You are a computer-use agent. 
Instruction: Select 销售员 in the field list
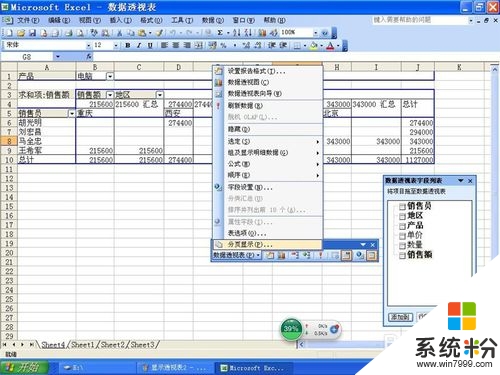click(x=419, y=206)
